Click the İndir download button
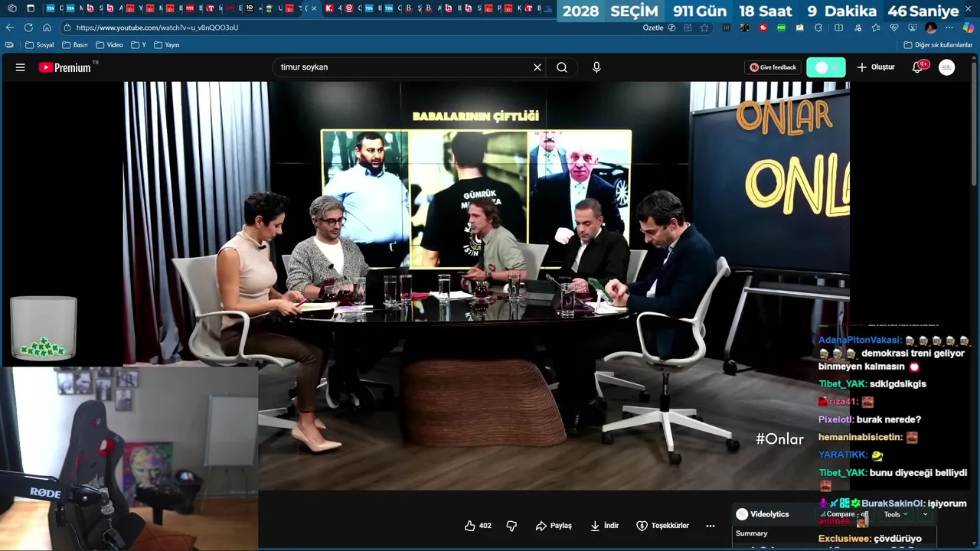Image resolution: width=980 pixels, height=551 pixels. [x=605, y=526]
